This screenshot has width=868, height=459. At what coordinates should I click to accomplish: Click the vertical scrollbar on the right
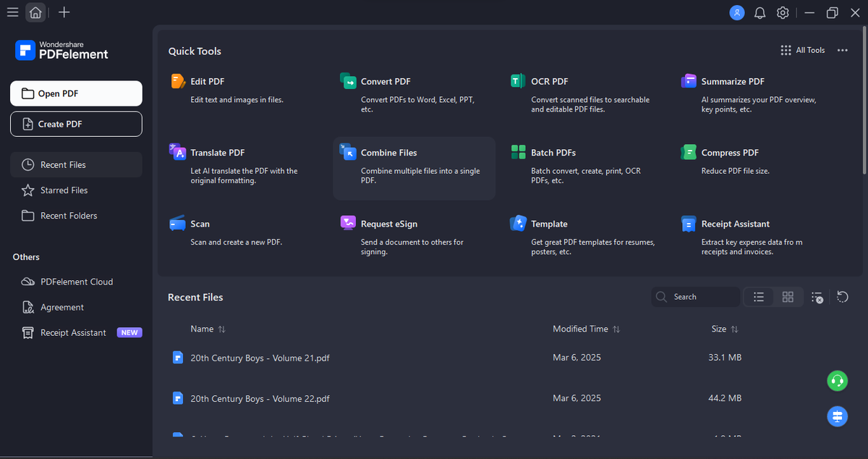click(864, 101)
